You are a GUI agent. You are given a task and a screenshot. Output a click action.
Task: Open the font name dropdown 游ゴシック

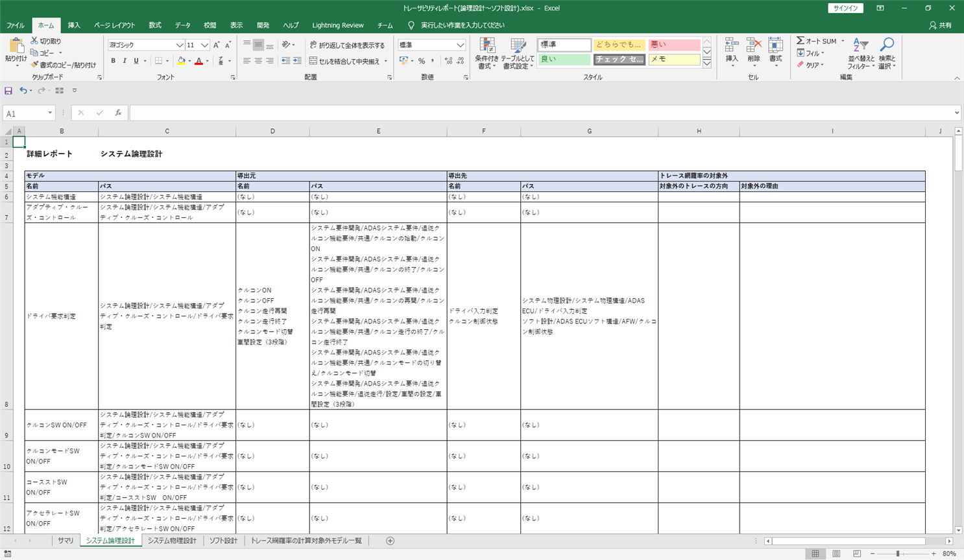[180, 45]
